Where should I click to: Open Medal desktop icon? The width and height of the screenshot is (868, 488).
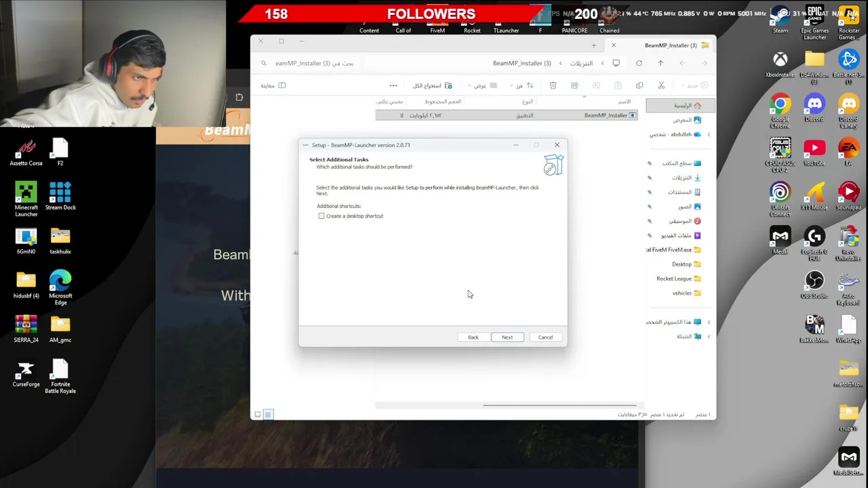[x=780, y=241]
